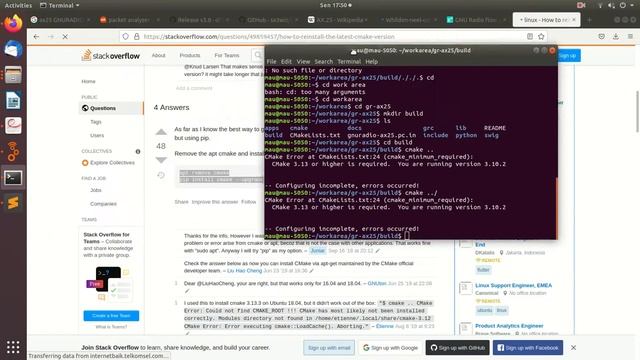
Task: Click Sign up with Facebook
Action: (x=528, y=348)
